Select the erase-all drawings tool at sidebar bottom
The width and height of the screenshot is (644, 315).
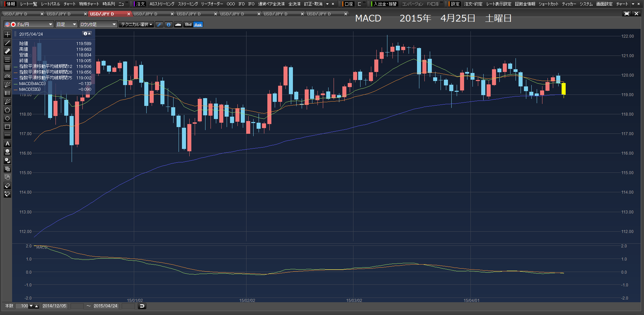[x=7, y=194]
